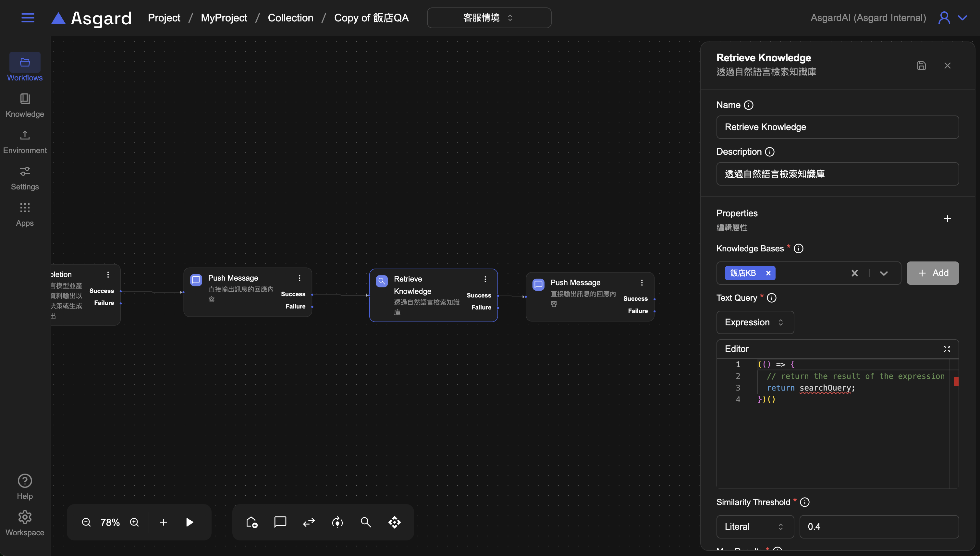Zoom out the canvas with minus magnifier

[86, 522]
